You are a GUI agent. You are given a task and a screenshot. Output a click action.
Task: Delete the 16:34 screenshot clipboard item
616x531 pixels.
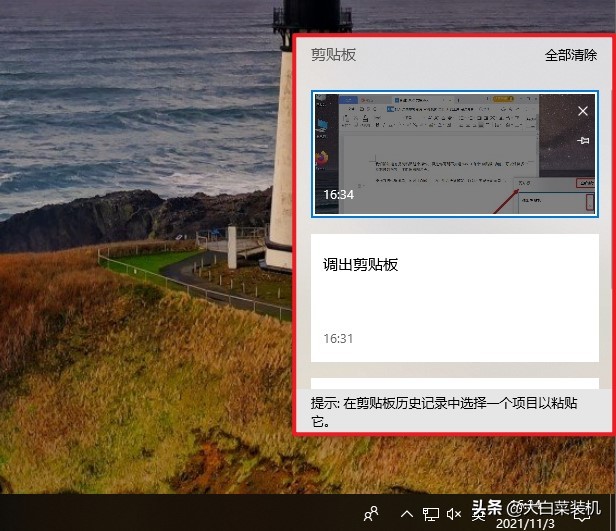[x=583, y=111]
